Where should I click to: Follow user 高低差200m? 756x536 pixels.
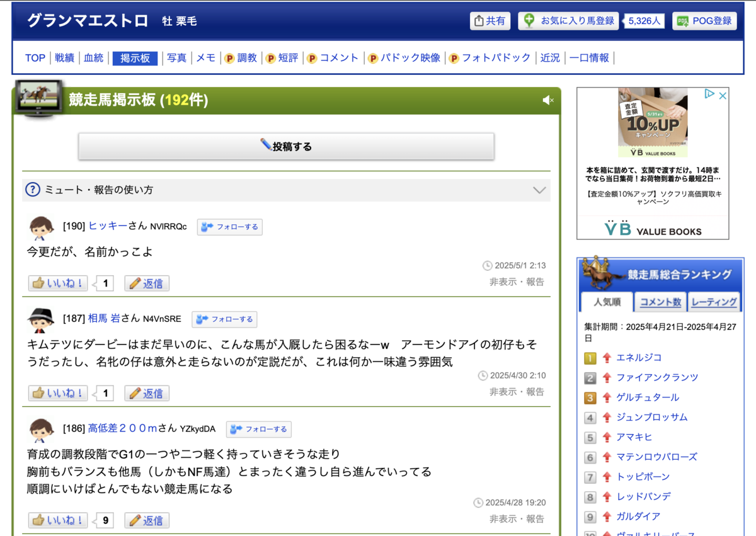(259, 429)
